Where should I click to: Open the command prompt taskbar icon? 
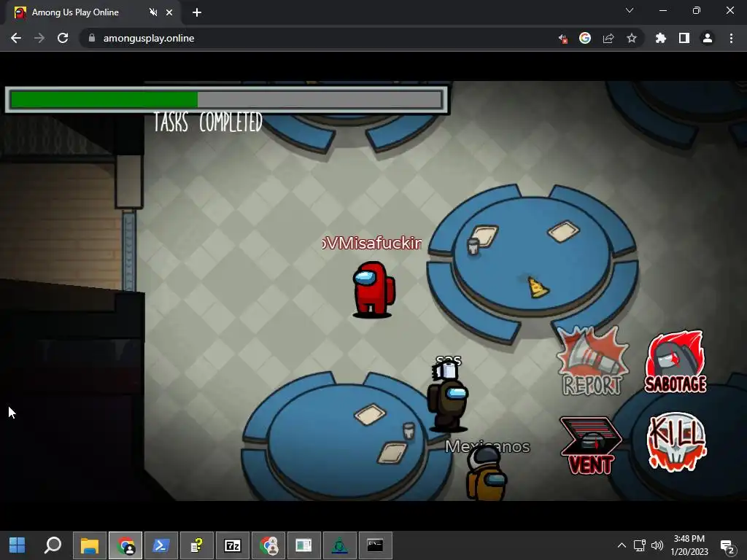[x=376, y=545]
